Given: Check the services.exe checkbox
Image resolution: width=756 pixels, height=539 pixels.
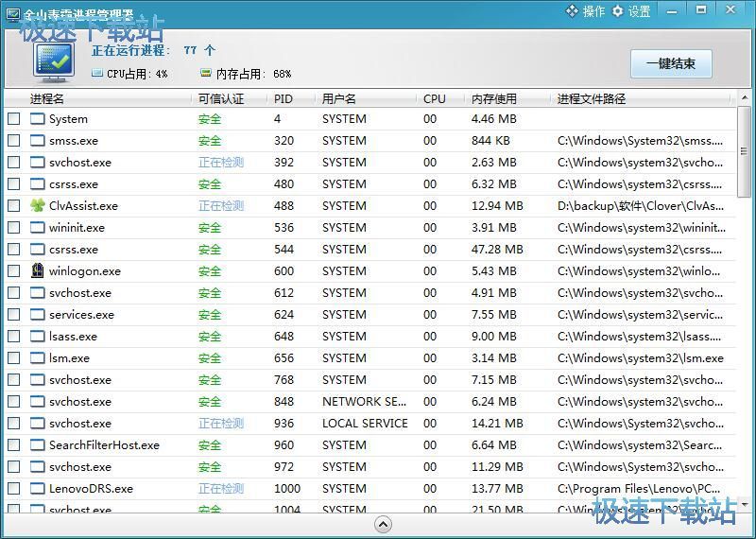Looking at the screenshot, I should [14, 315].
